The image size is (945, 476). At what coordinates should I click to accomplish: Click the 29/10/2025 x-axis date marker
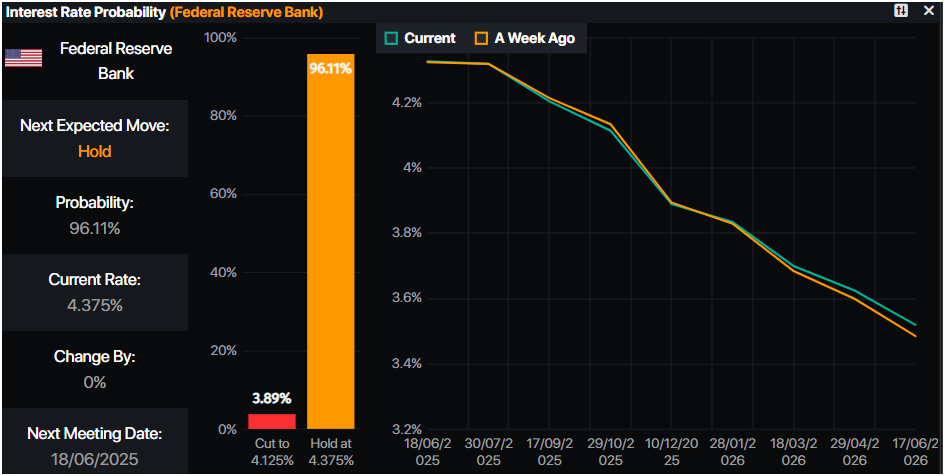pyautogui.click(x=611, y=451)
